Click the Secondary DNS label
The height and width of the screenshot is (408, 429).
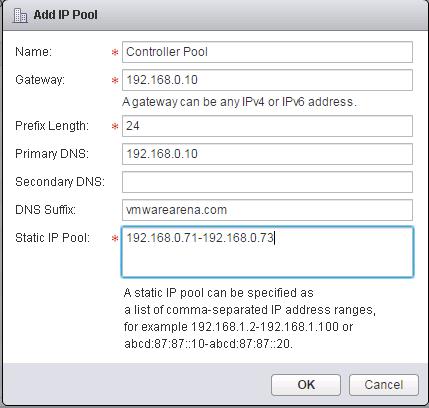coord(60,182)
